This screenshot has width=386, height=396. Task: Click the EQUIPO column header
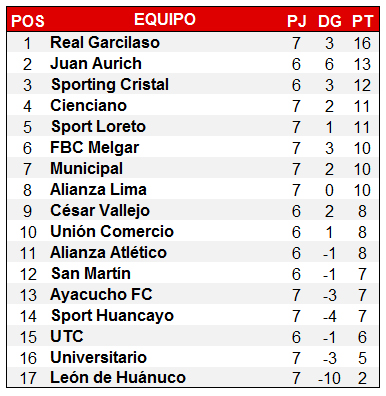[x=165, y=19]
